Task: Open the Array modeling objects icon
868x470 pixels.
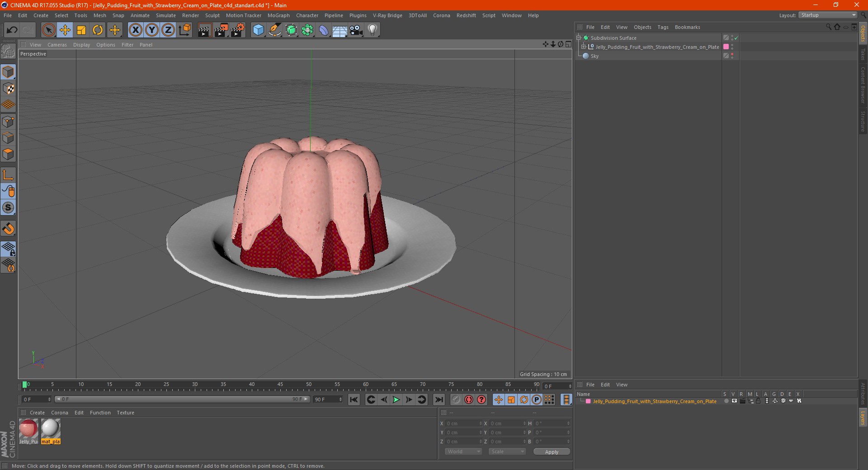Action: [307, 30]
